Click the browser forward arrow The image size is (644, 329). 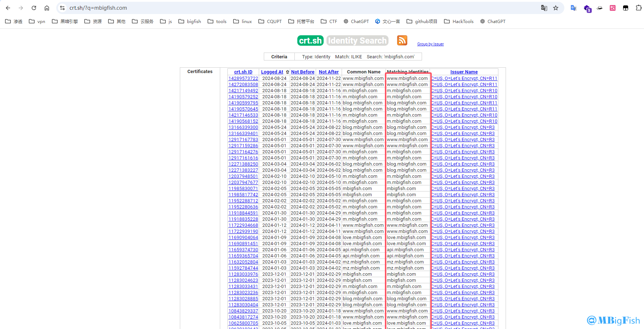(21, 8)
